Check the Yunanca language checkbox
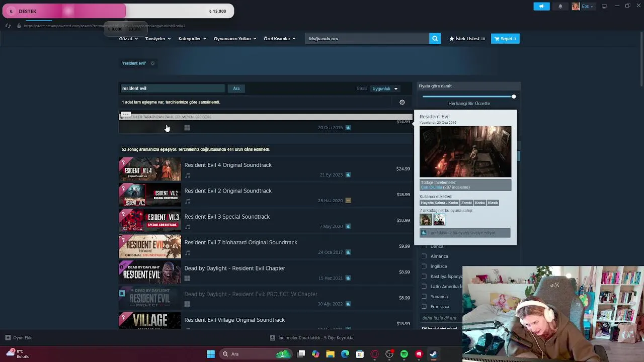This screenshot has width=644, height=362. pyautogui.click(x=424, y=297)
